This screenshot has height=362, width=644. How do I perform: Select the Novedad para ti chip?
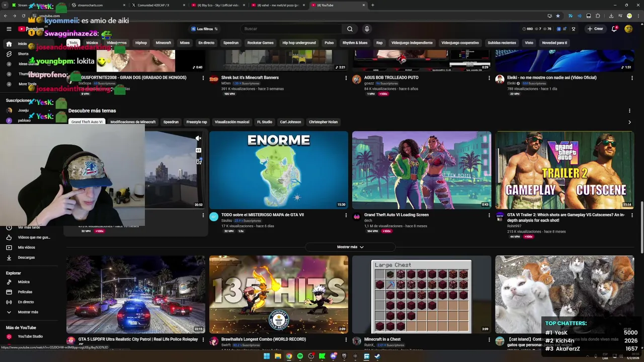[x=554, y=43]
